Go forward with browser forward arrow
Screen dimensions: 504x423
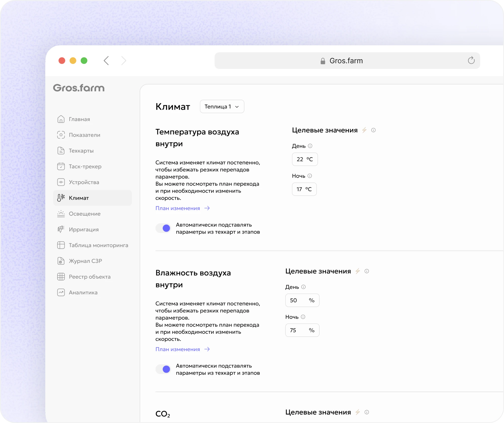(x=123, y=61)
